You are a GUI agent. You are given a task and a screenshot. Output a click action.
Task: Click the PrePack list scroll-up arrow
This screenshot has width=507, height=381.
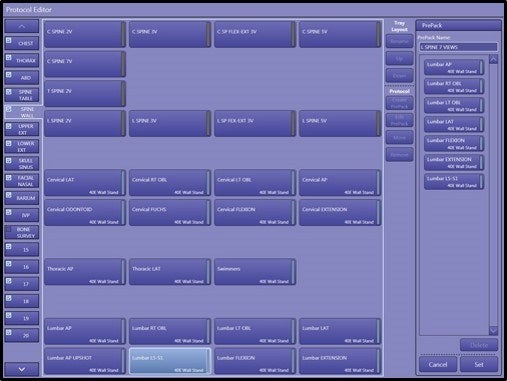493,59
